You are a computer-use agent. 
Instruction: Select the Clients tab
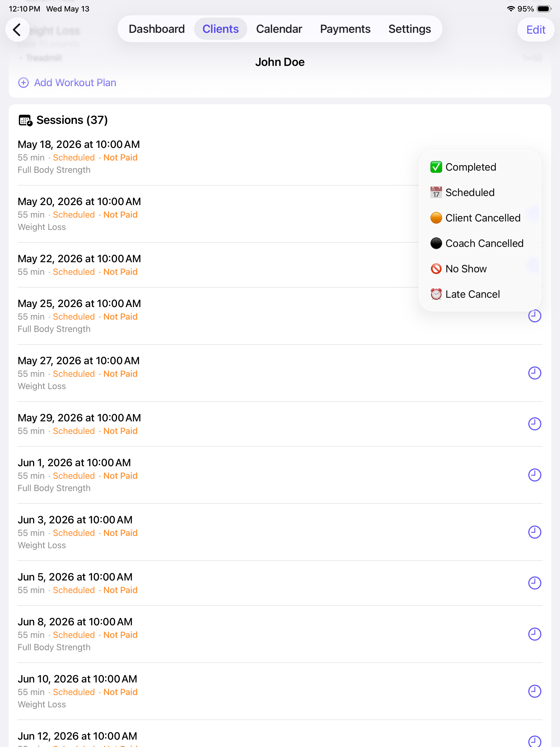[221, 29]
